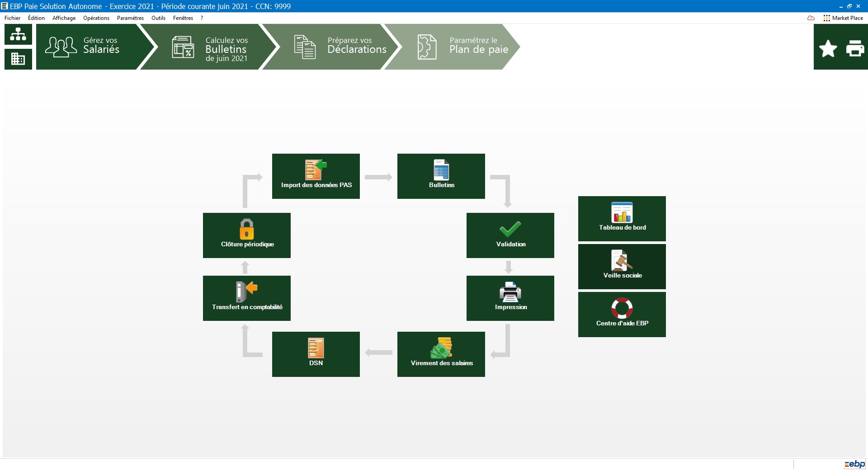Image resolution: width=868 pixels, height=470 pixels.
Task: Click the printer icon at top right
Action: tap(855, 48)
